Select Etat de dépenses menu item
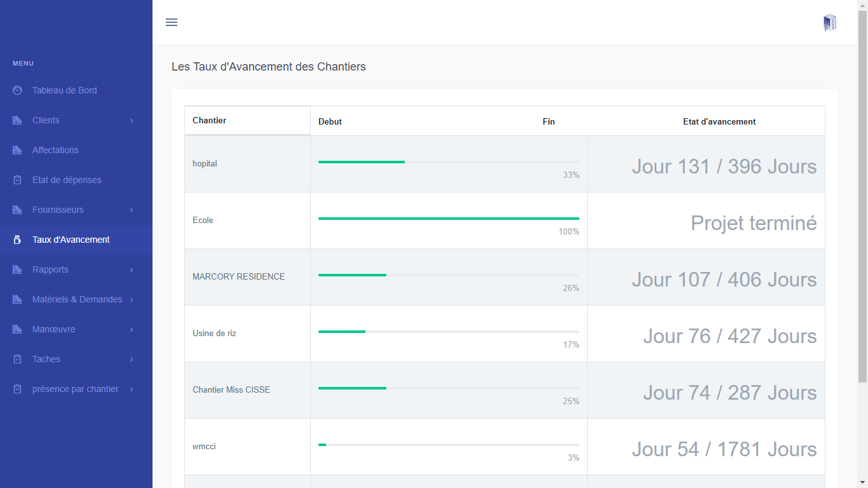Image resolution: width=868 pixels, height=488 pixels. (x=67, y=180)
